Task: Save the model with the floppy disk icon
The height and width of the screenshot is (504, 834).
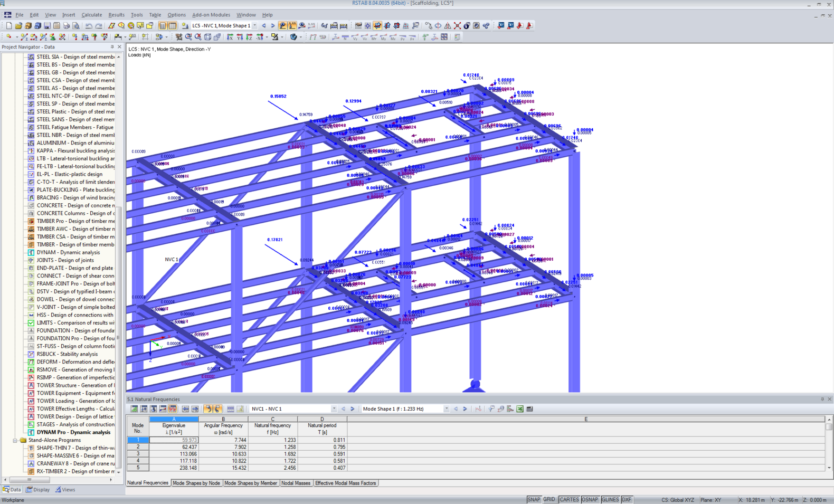Action: point(47,25)
